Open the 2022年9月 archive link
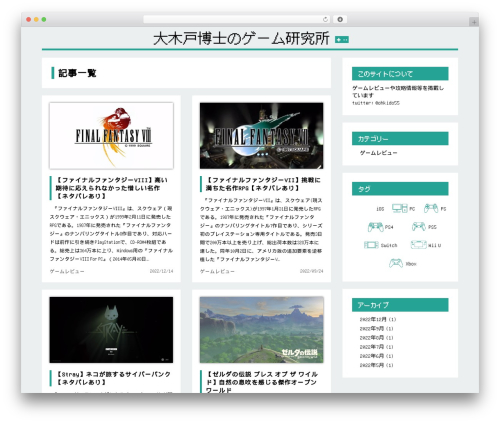The height and width of the screenshot is (423, 500). (x=376, y=328)
